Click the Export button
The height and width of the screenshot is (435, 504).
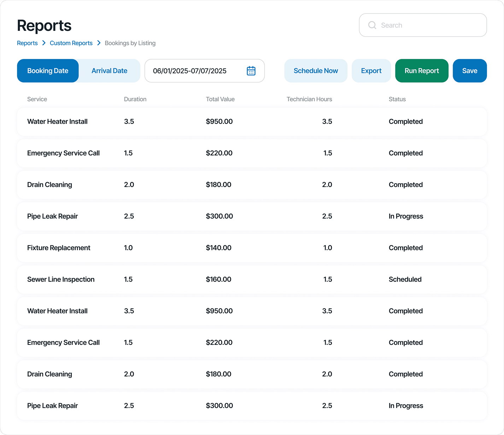(371, 71)
